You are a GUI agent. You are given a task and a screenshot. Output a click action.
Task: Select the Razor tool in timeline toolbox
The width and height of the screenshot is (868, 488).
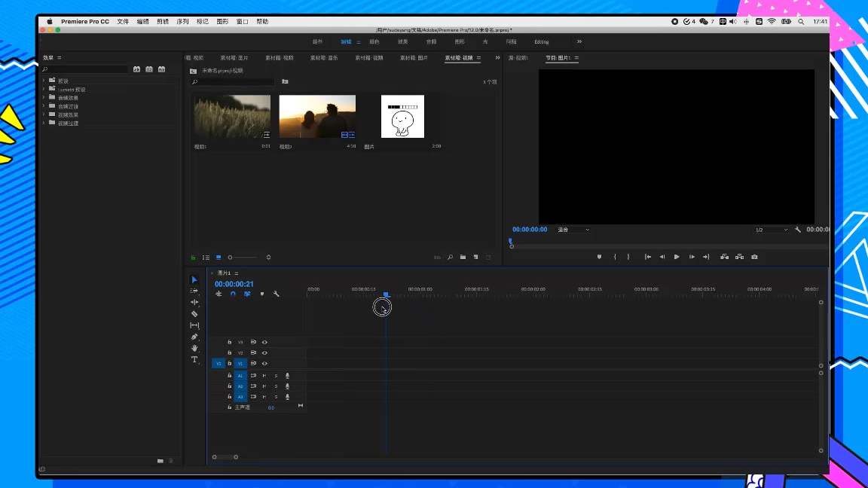(194, 314)
